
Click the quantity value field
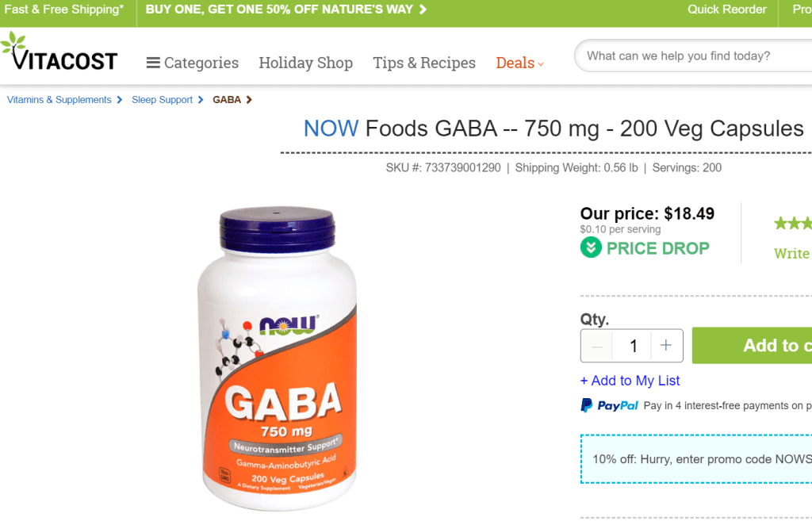[x=632, y=345]
